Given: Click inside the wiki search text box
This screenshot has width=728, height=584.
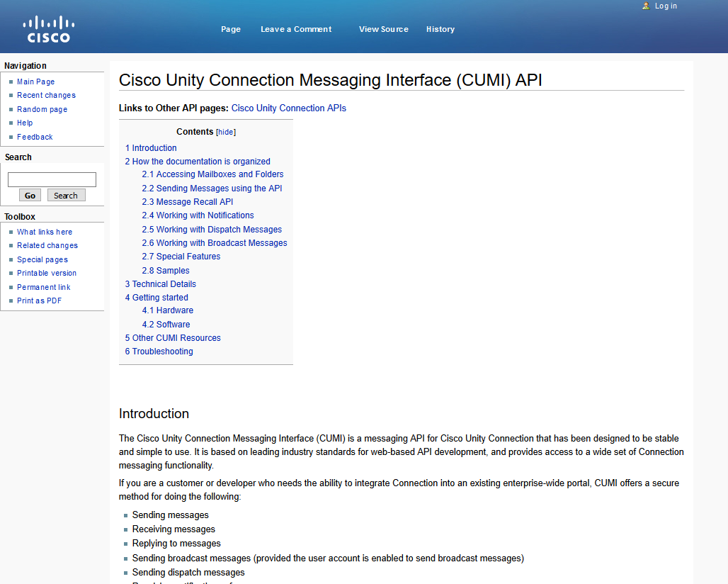Looking at the screenshot, I should click(x=52, y=180).
